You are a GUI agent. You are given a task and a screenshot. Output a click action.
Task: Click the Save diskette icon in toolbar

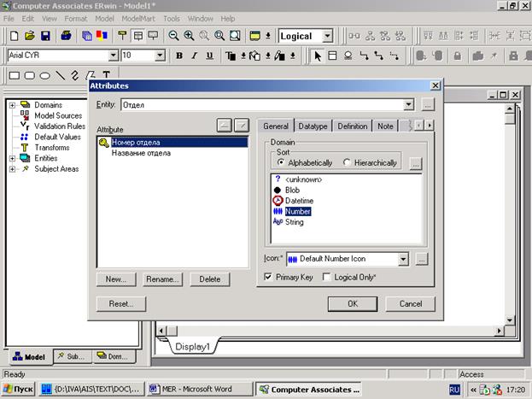pyautogui.click(x=45, y=36)
